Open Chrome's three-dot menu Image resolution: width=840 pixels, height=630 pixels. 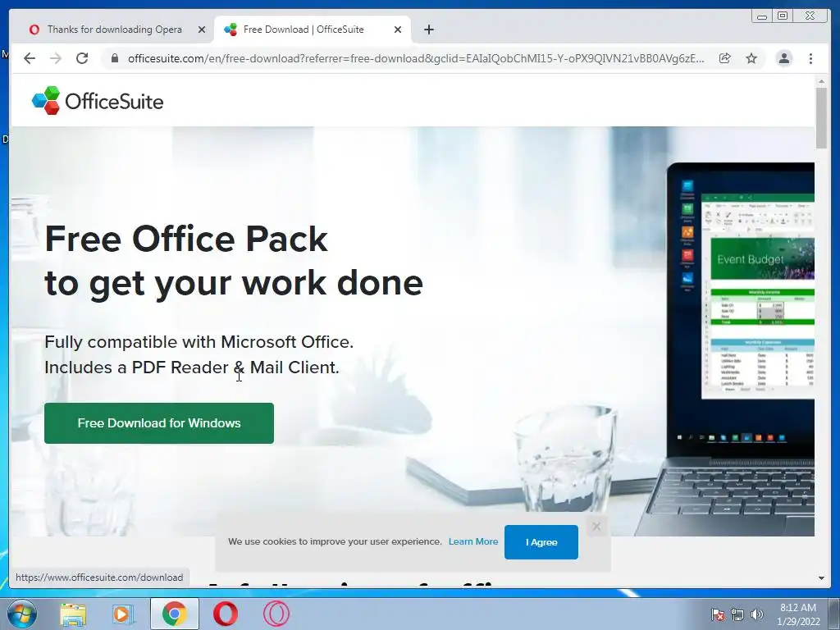(x=810, y=58)
